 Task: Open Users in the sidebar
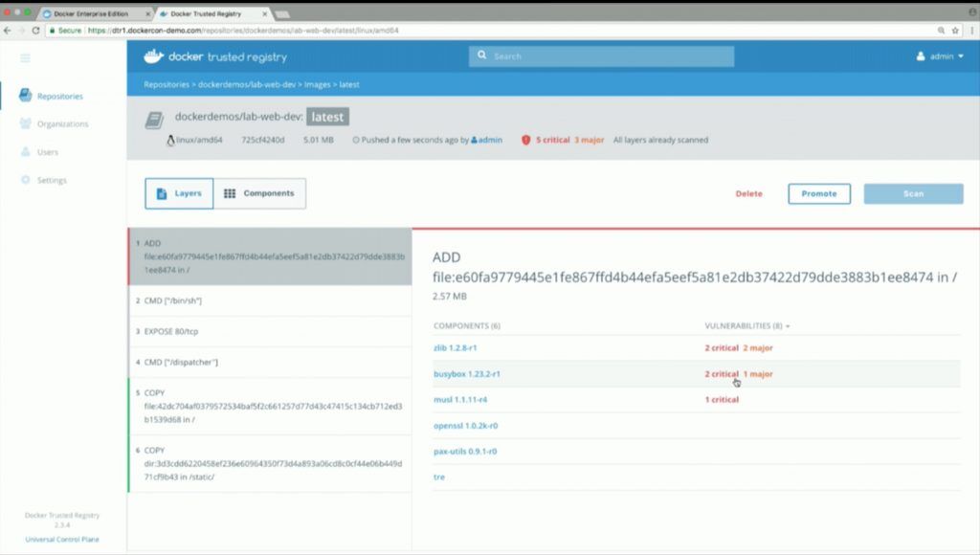[x=48, y=152]
